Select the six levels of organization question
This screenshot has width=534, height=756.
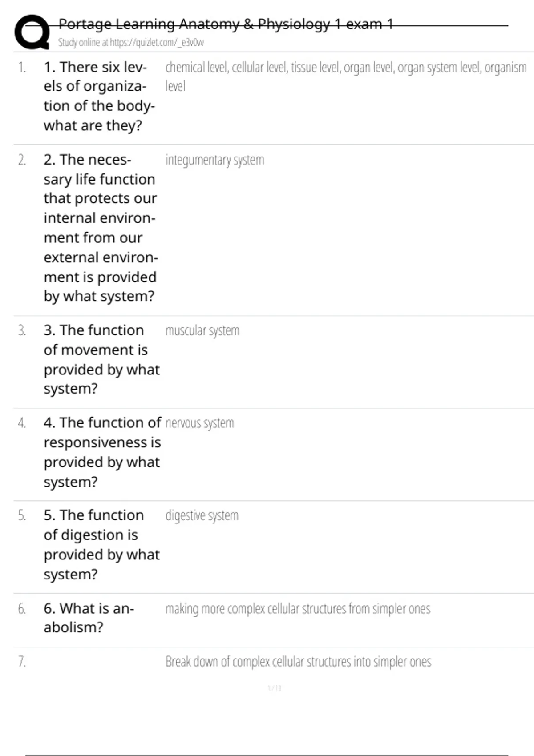(x=99, y=96)
